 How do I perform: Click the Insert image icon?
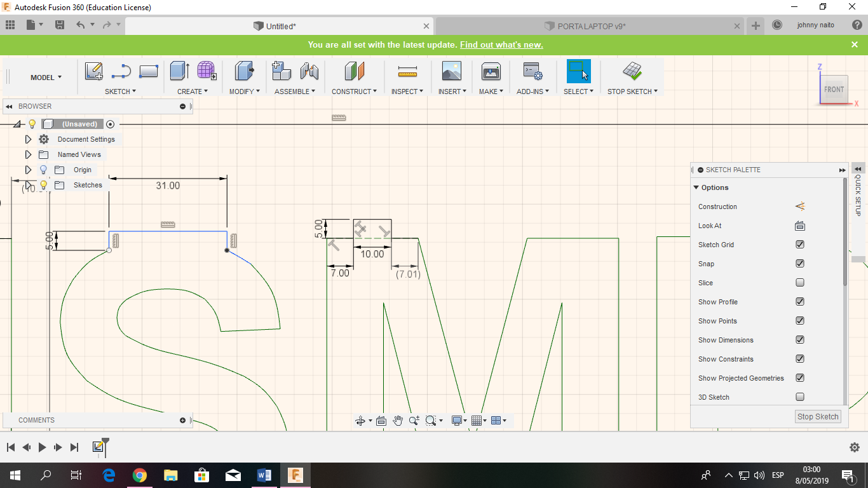(452, 71)
